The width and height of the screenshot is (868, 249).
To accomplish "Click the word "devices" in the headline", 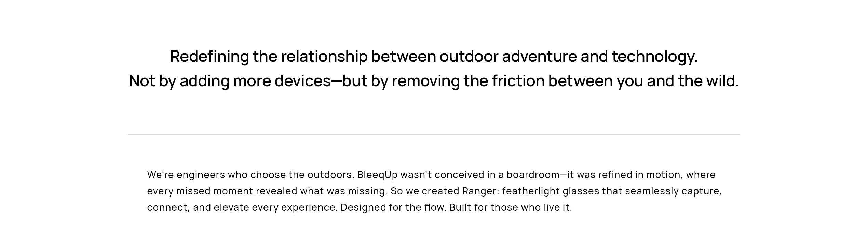I will [302, 81].
